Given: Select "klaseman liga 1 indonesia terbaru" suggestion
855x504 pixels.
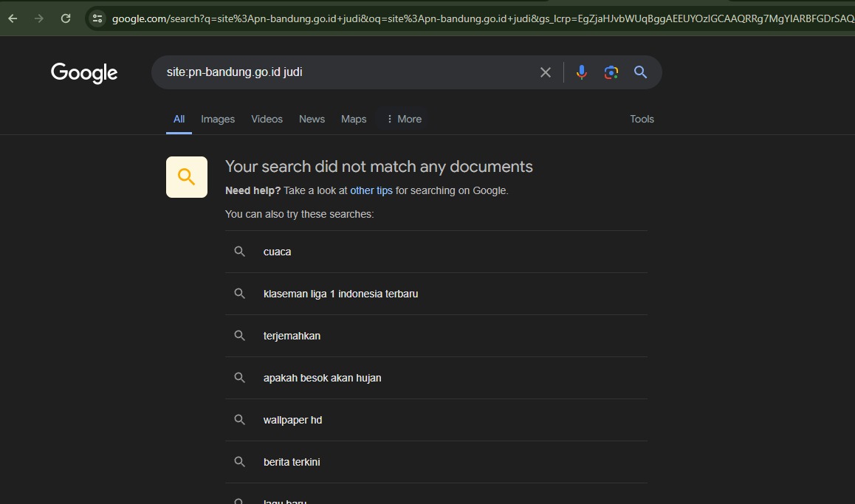Looking at the screenshot, I should [x=340, y=294].
